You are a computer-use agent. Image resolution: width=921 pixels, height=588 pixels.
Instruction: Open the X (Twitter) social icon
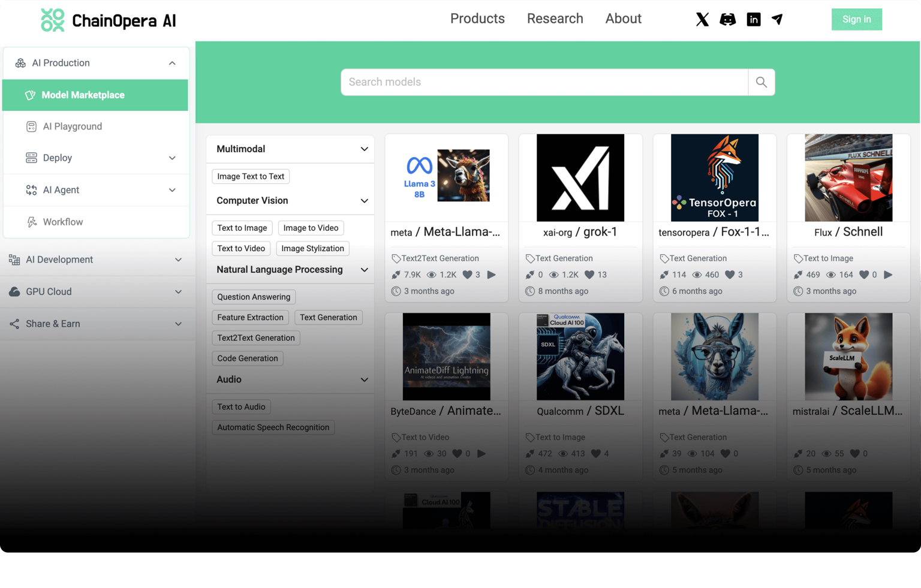coord(702,19)
